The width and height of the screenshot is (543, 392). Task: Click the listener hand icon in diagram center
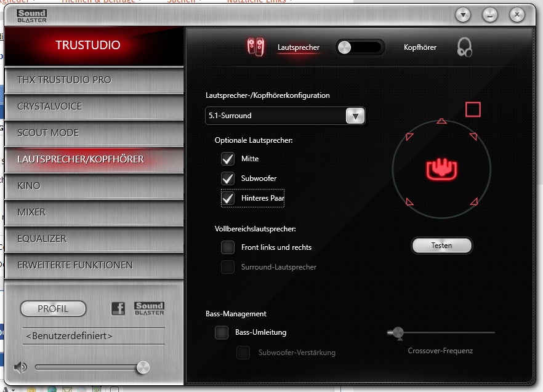[x=441, y=169]
